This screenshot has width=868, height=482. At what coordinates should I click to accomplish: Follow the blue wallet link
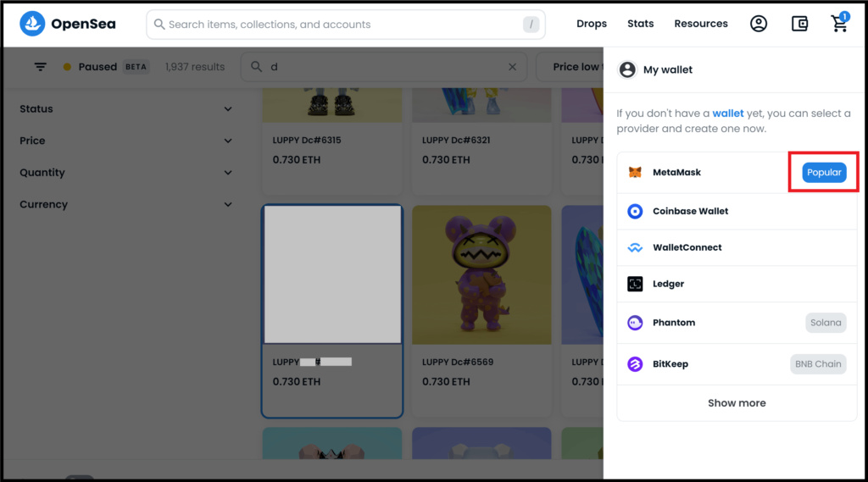pos(727,114)
